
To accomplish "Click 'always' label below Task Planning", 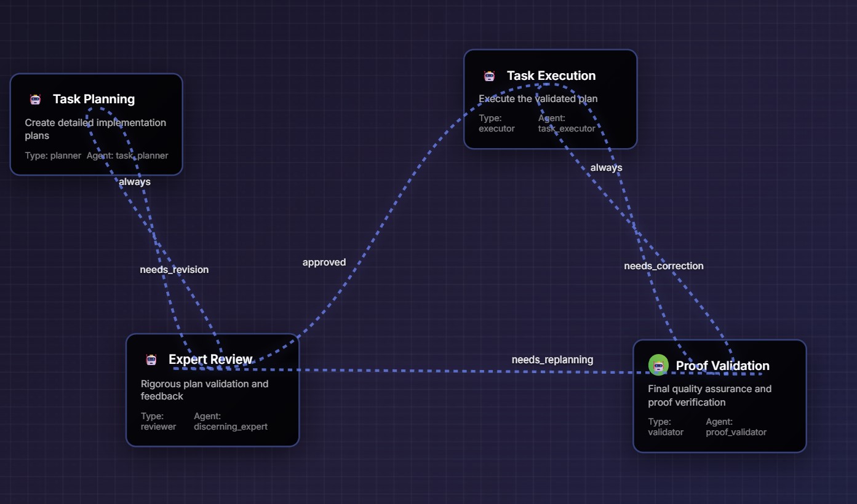I will [x=135, y=182].
